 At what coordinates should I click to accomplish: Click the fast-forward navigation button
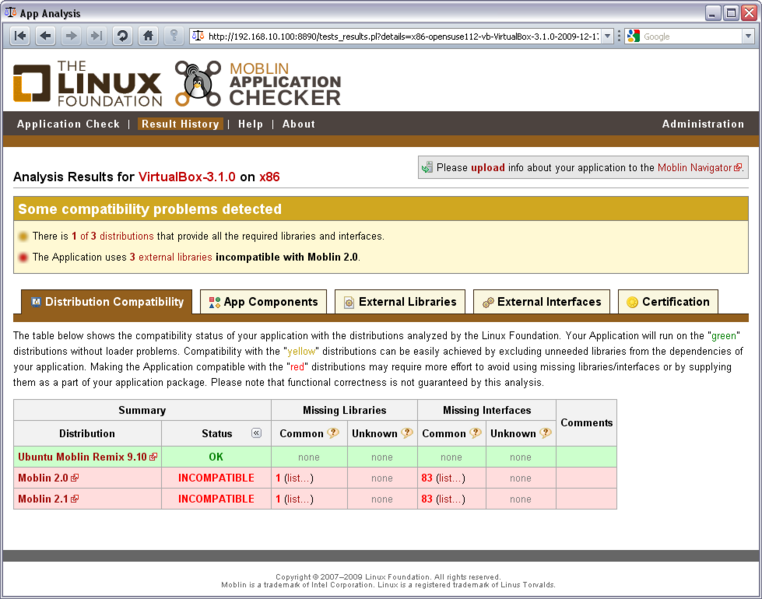(96, 36)
